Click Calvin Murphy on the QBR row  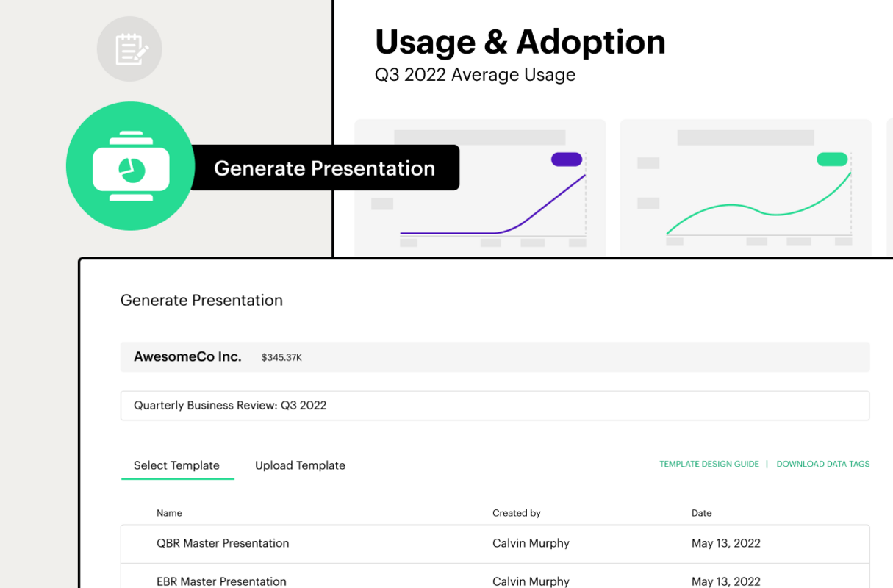point(531,543)
